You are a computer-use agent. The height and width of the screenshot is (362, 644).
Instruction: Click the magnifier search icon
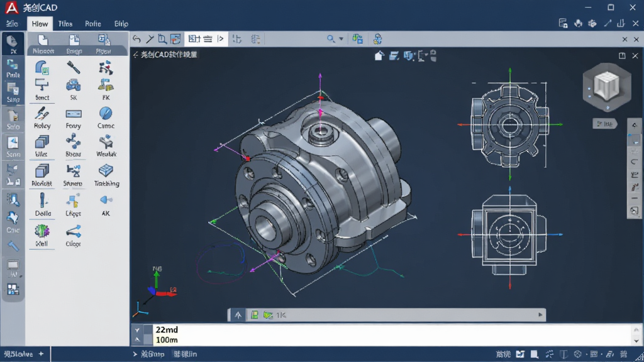[x=331, y=39]
